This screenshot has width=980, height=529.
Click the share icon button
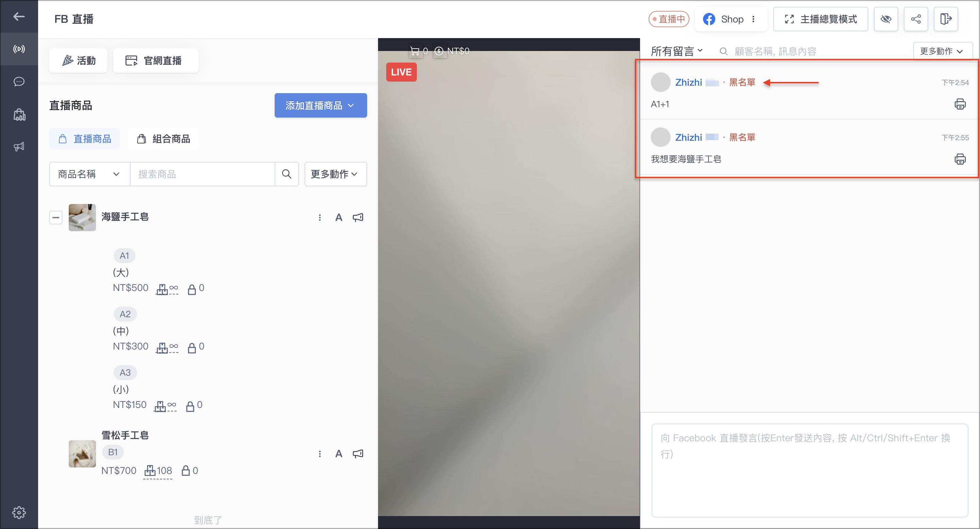tap(916, 19)
